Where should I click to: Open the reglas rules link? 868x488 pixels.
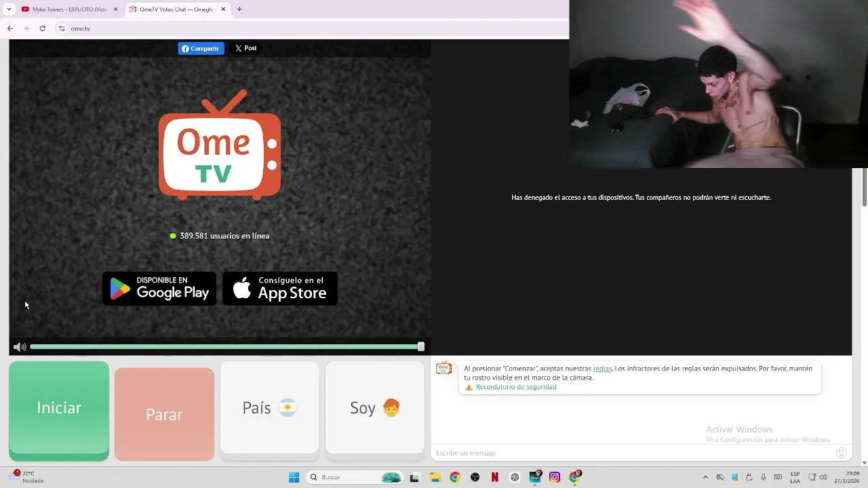tap(602, 369)
